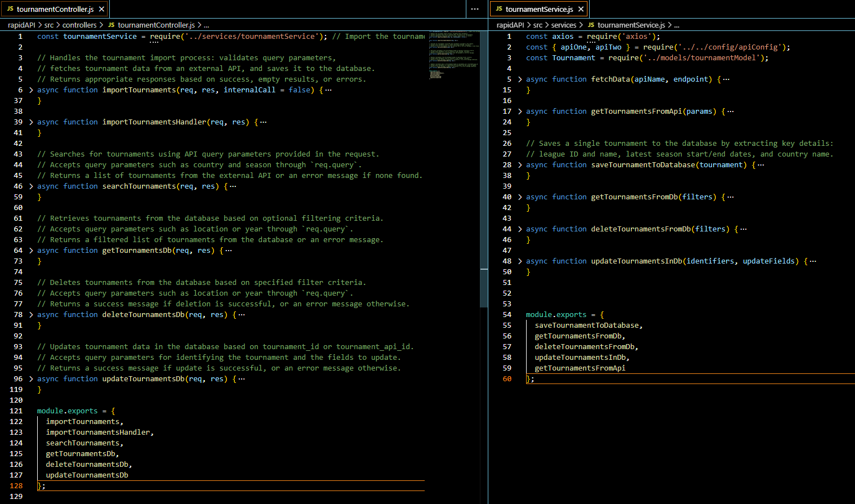Click the controllers breadcrumb folder

[79, 25]
